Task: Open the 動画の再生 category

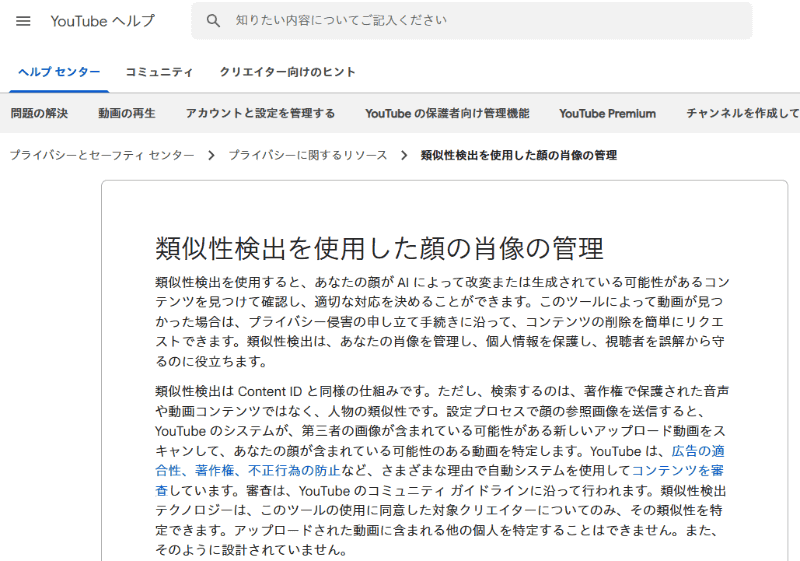Action: click(127, 113)
